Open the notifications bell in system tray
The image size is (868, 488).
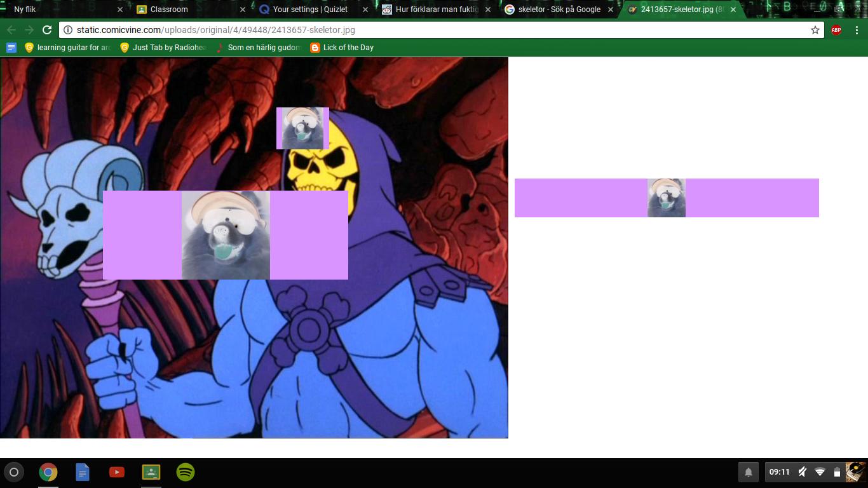pos(749,472)
